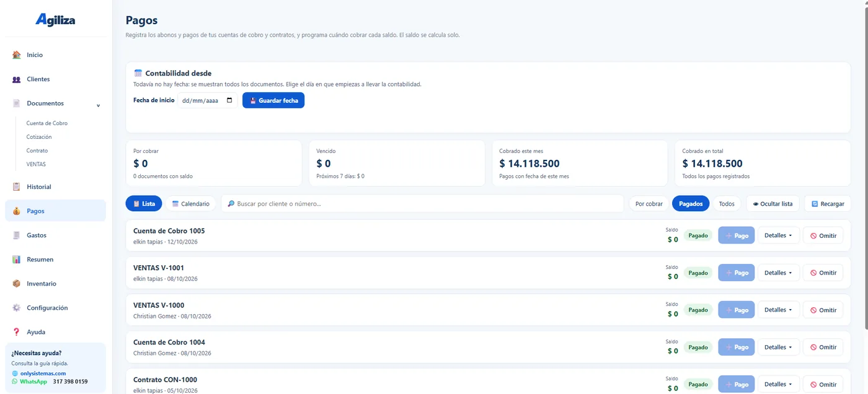Collapse the Documentos submenu chevron
This screenshot has width=868, height=394.
(x=98, y=105)
